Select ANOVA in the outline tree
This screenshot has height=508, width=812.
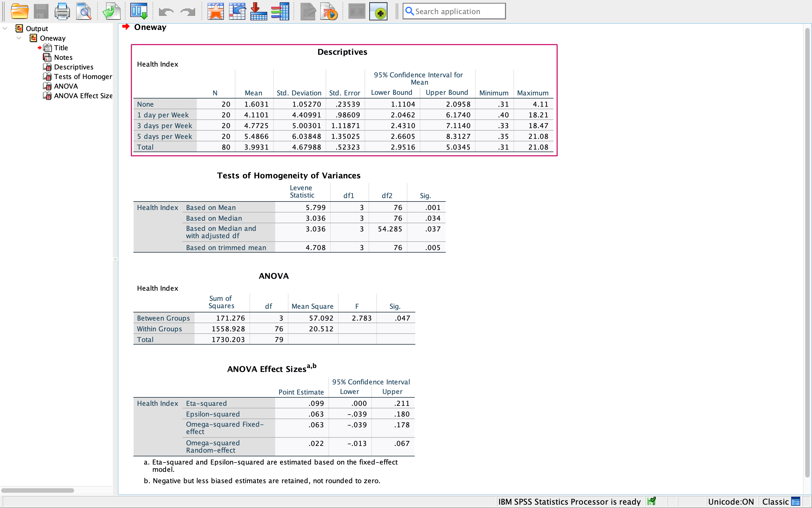(66, 86)
